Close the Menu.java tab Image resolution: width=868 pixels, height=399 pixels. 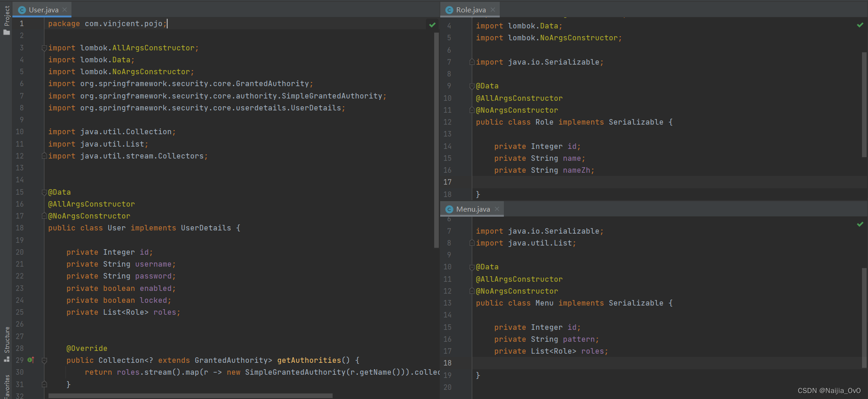click(x=497, y=209)
